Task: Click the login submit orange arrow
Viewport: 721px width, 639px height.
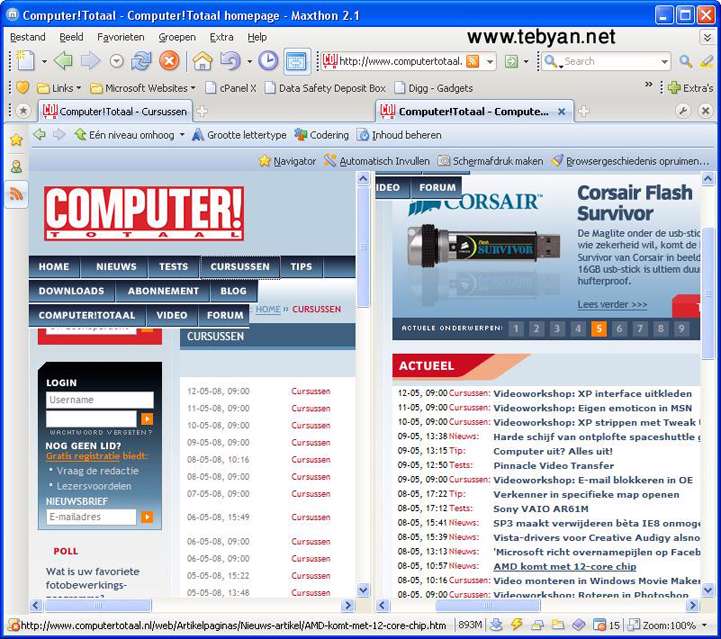Action: [147, 419]
